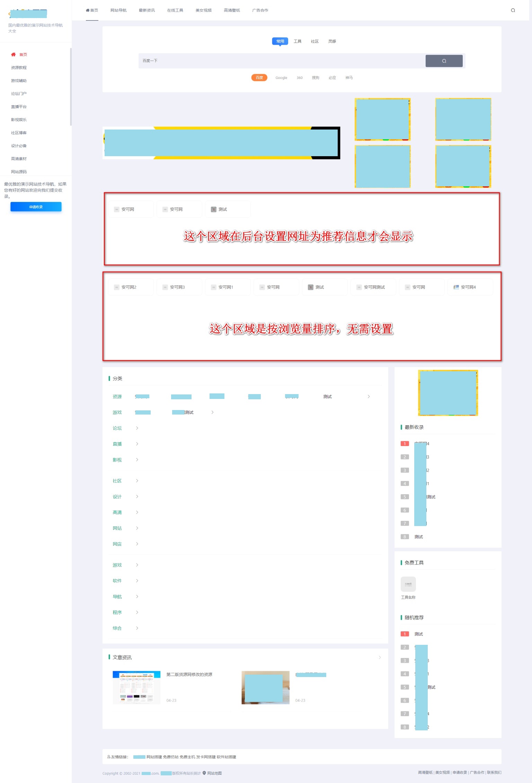Open 影视娱乐 in the left sidebar
532x783 pixels.
click(x=19, y=120)
